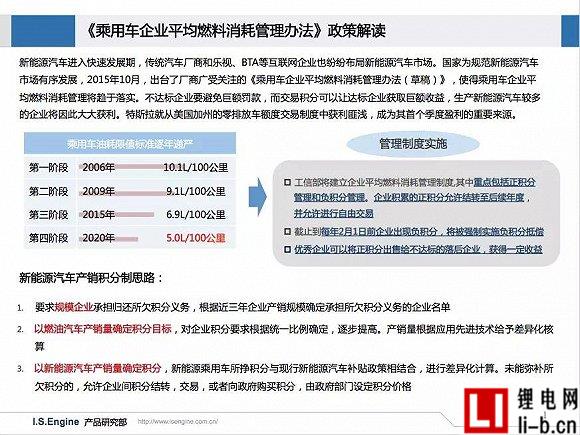Click underlined 优秀企业可以将正积分出售 line

[x=418, y=249]
